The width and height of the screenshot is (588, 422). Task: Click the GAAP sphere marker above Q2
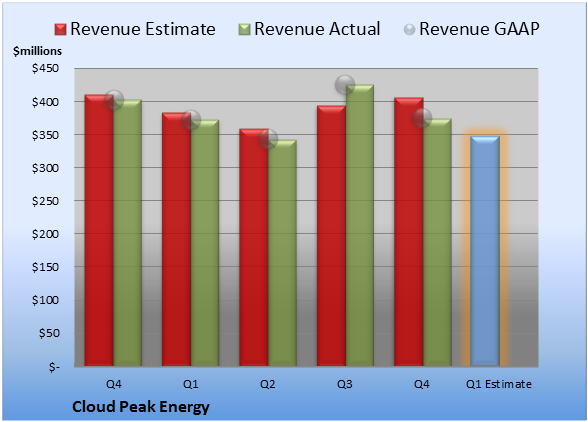click(x=268, y=139)
